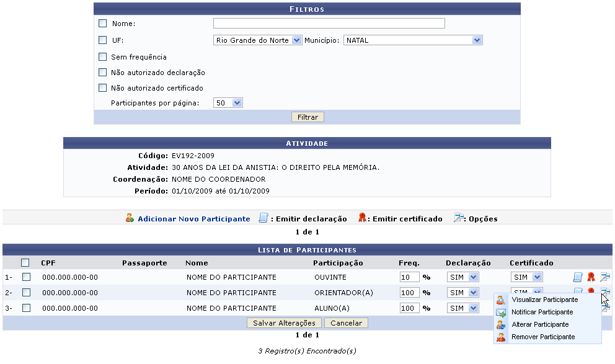Open the Participantes por página dropdown

(x=228, y=103)
